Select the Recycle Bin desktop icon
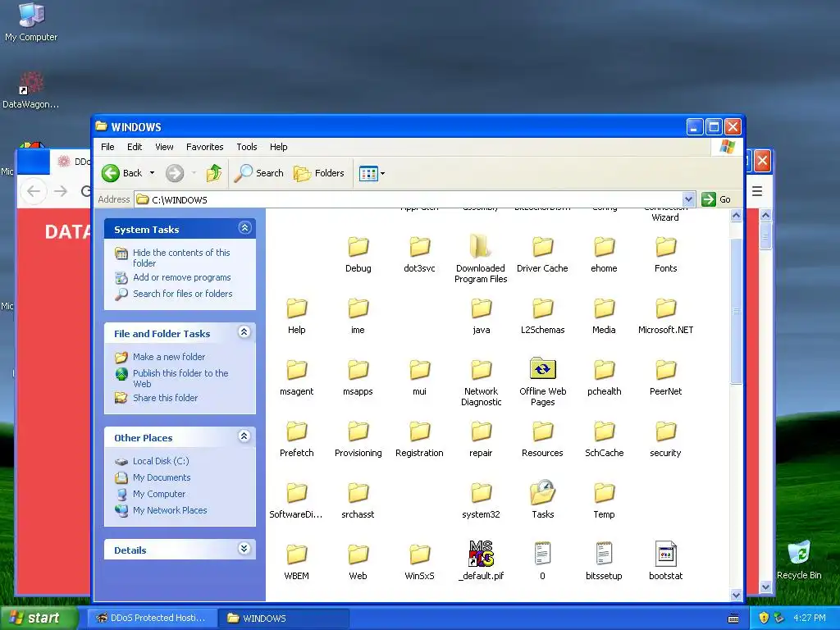The image size is (840, 630). (x=799, y=559)
